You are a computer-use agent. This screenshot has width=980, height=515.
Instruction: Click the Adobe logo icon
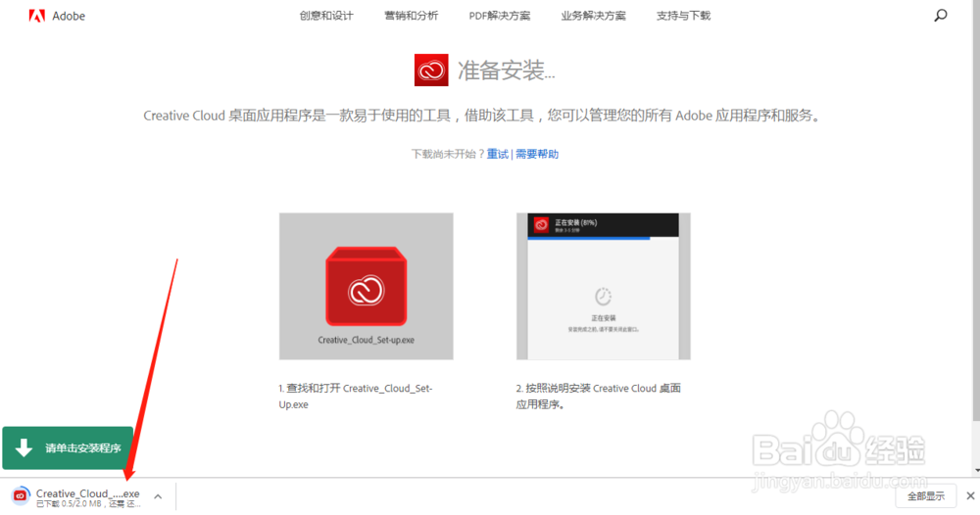37,16
